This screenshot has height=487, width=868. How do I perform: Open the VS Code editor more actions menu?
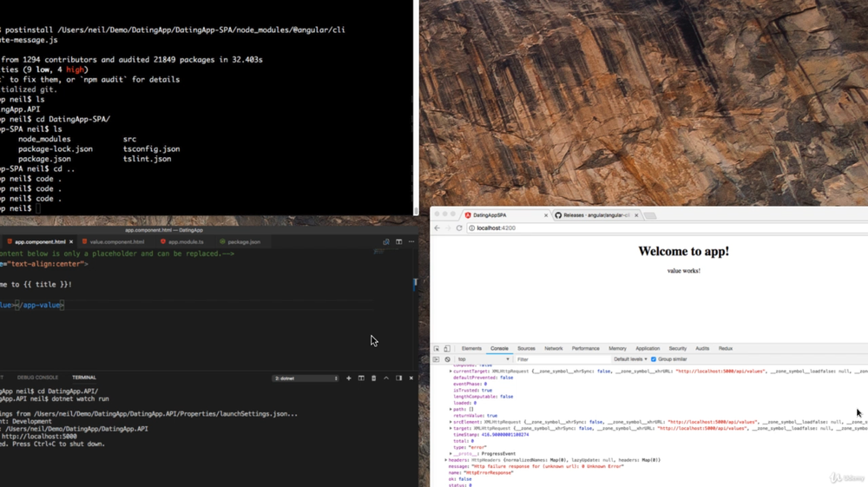pyautogui.click(x=411, y=242)
